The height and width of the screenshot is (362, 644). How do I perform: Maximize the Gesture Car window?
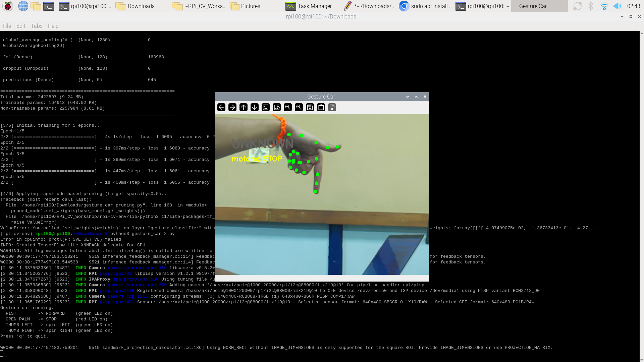(x=416, y=97)
